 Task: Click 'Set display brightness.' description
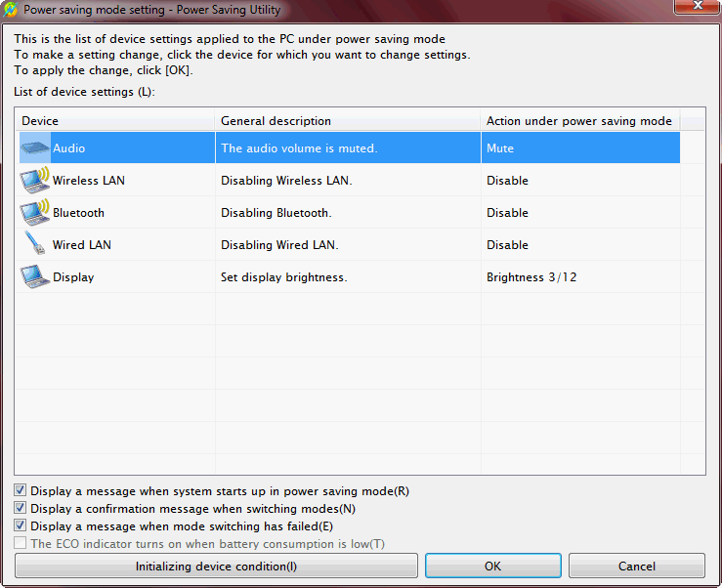(284, 277)
